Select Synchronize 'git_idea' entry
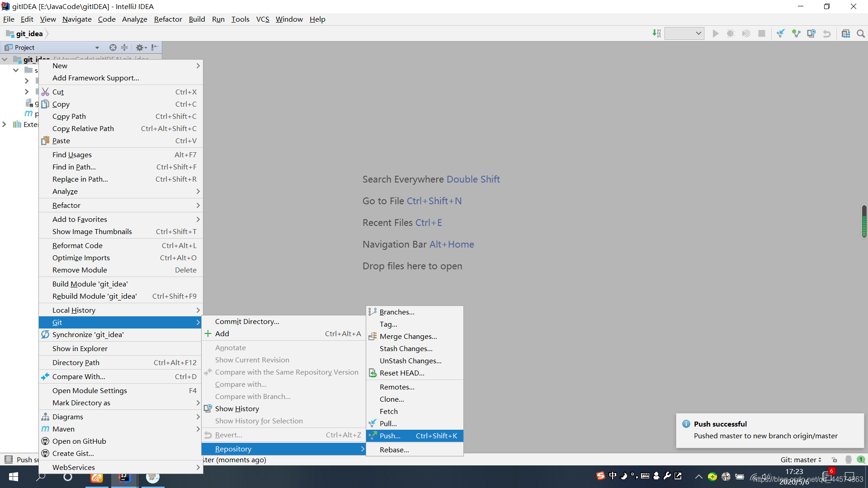 tap(121, 334)
